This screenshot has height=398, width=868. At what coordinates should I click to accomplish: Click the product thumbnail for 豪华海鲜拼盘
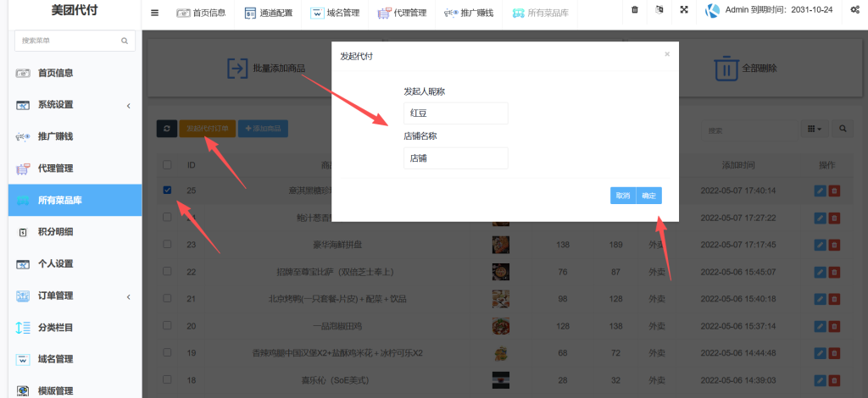(500, 245)
